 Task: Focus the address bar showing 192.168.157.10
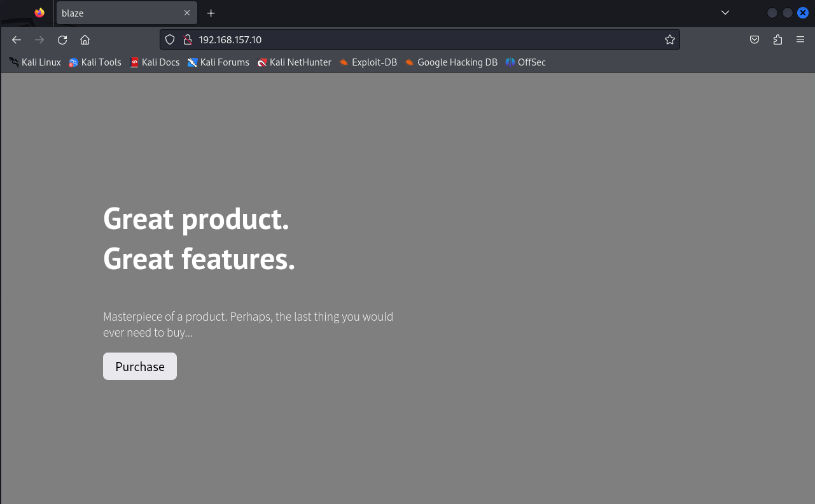pyautogui.click(x=420, y=39)
